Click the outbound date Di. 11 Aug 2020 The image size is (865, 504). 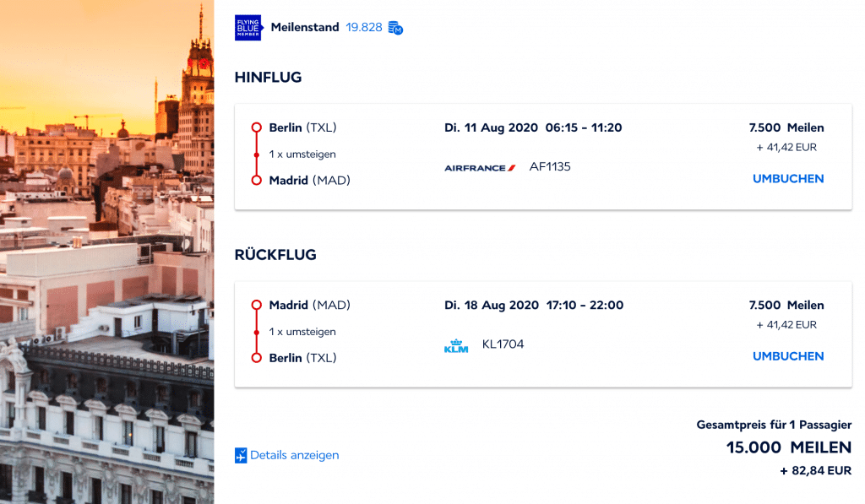click(491, 128)
